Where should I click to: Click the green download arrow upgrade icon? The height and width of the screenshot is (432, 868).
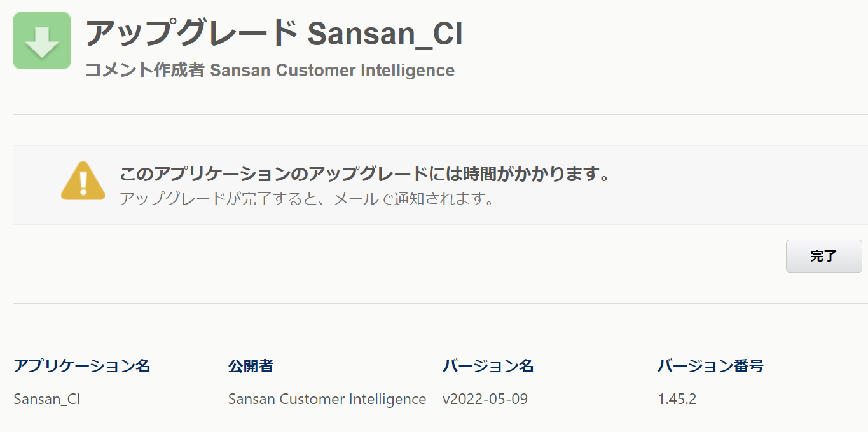[x=42, y=41]
